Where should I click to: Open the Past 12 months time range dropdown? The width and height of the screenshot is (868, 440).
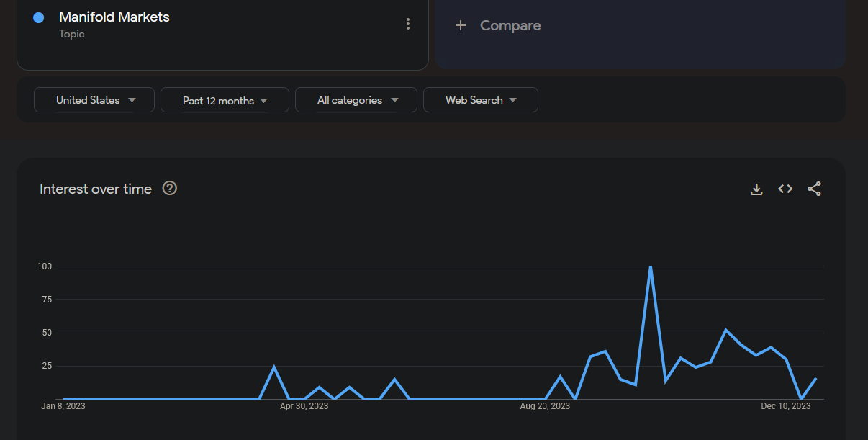pyautogui.click(x=225, y=100)
